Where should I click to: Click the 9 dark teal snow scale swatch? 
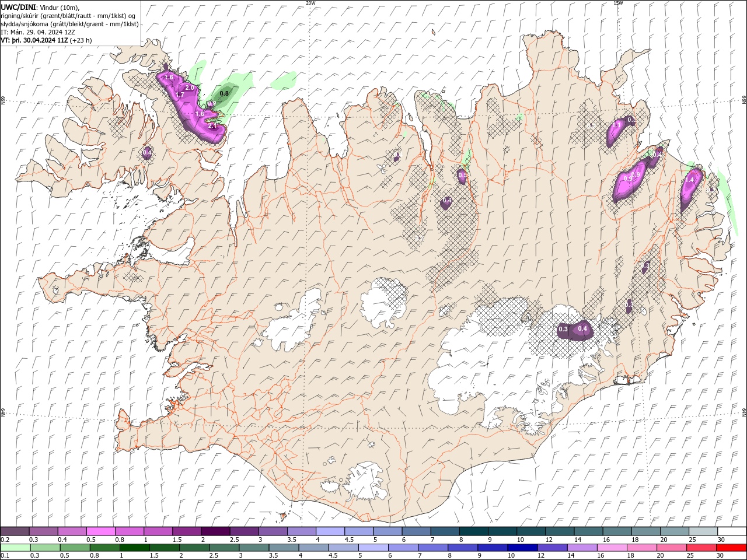[502, 531]
